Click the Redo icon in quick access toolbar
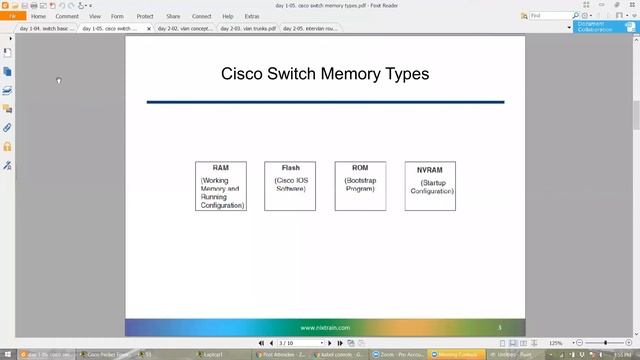 [x=71, y=6]
